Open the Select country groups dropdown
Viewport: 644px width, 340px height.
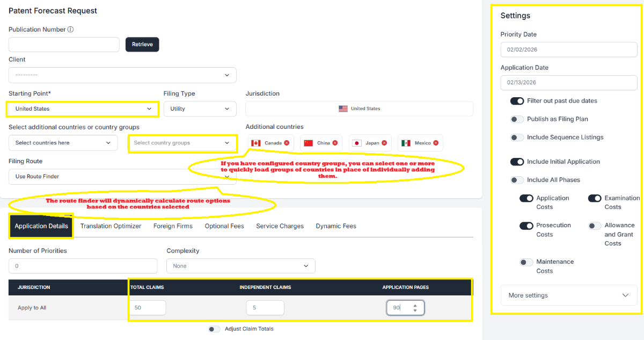point(182,143)
